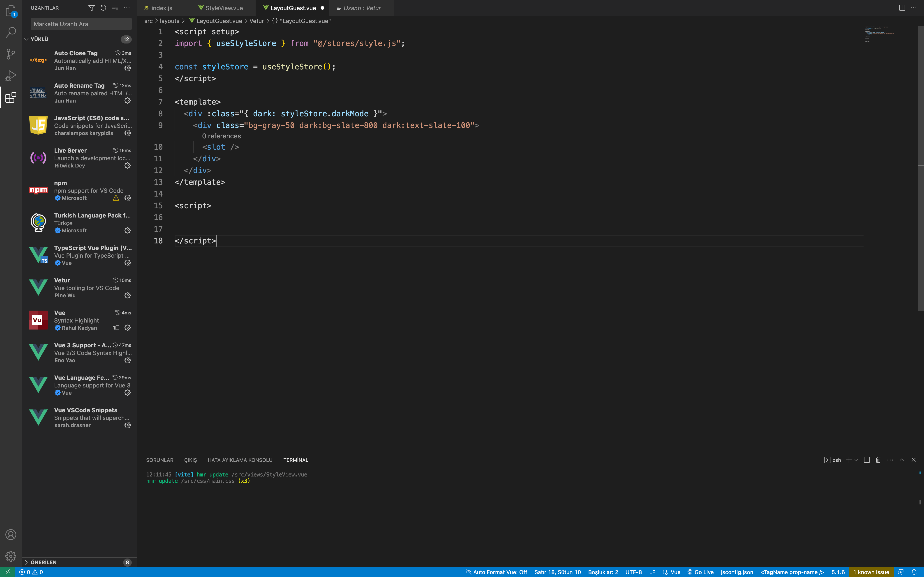
Task: Open the Manage gear at bottom left
Action: 10,556
